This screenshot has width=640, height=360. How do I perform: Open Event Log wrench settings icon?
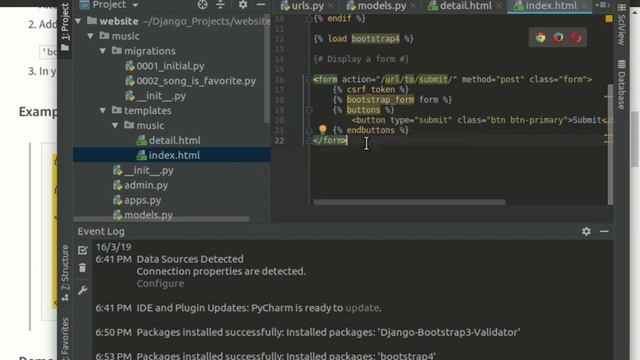coord(82,290)
